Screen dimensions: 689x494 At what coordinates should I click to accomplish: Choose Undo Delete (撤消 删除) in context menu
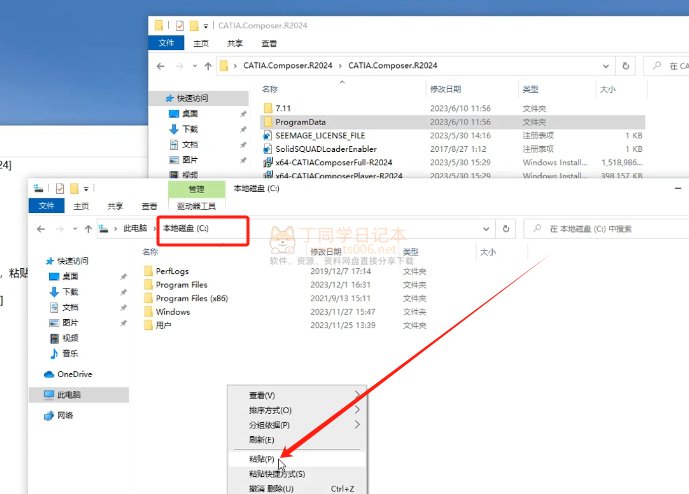(297, 488)
